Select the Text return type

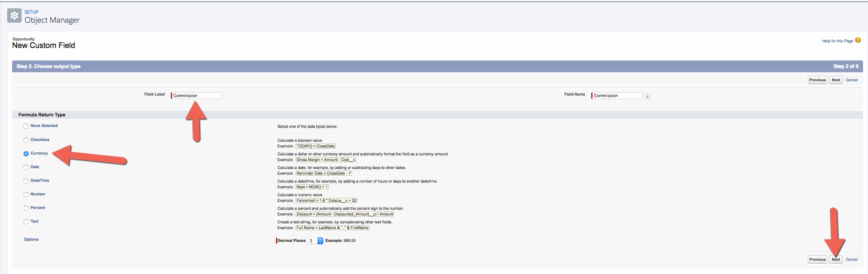[26, 222]
